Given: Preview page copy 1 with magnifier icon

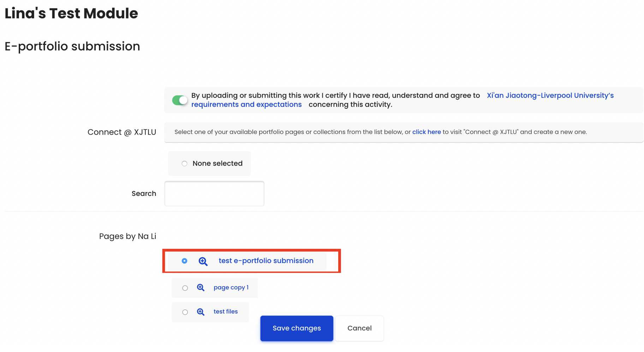Looking at the screenshot, I should click(201, 288).
